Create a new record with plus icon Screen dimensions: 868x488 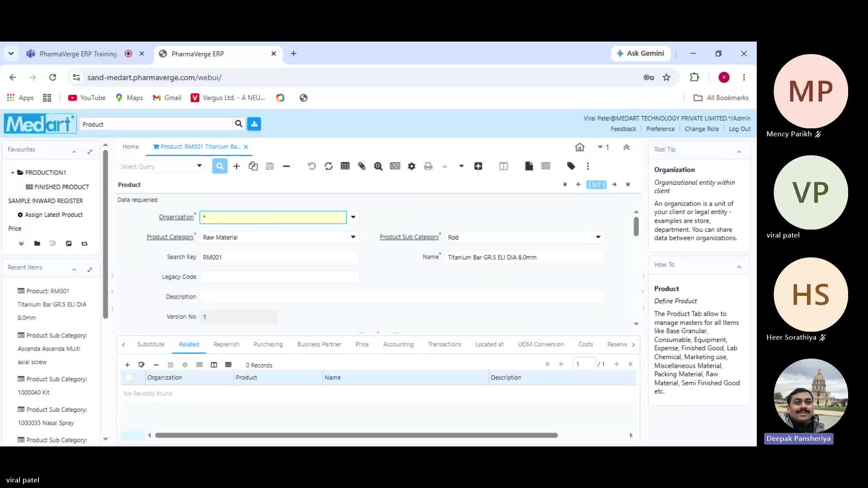point(236,166)
